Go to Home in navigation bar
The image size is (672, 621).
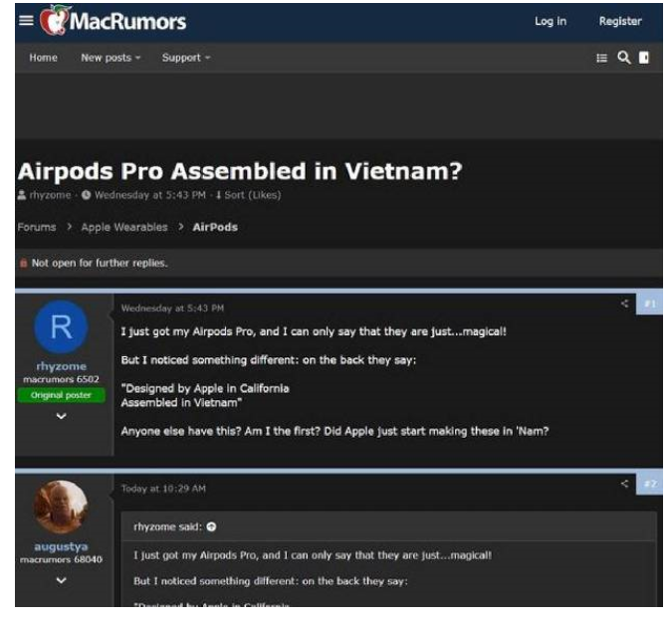coord(43,58)
